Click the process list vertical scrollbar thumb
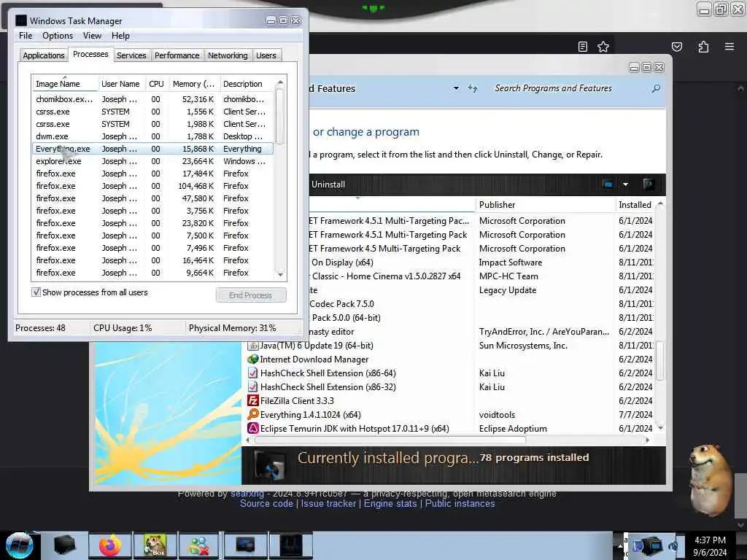Viewport: 747px width, 560px height. point(279,116)
